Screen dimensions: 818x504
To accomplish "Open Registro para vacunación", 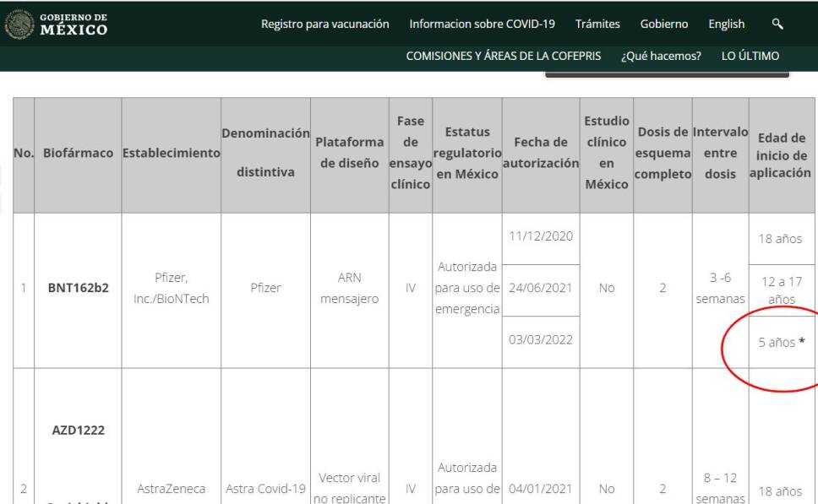I will tap(325, 24).
